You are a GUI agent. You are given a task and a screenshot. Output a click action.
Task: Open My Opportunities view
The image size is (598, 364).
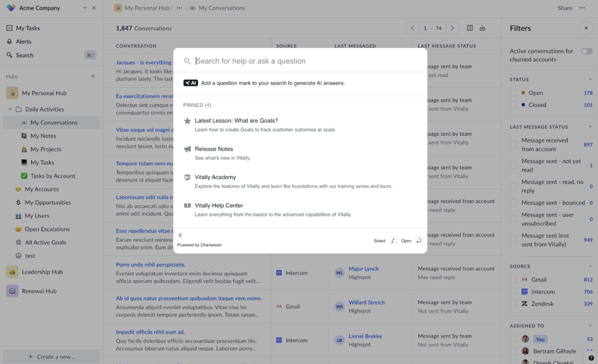pyautogui.click(x=48, y=202)
